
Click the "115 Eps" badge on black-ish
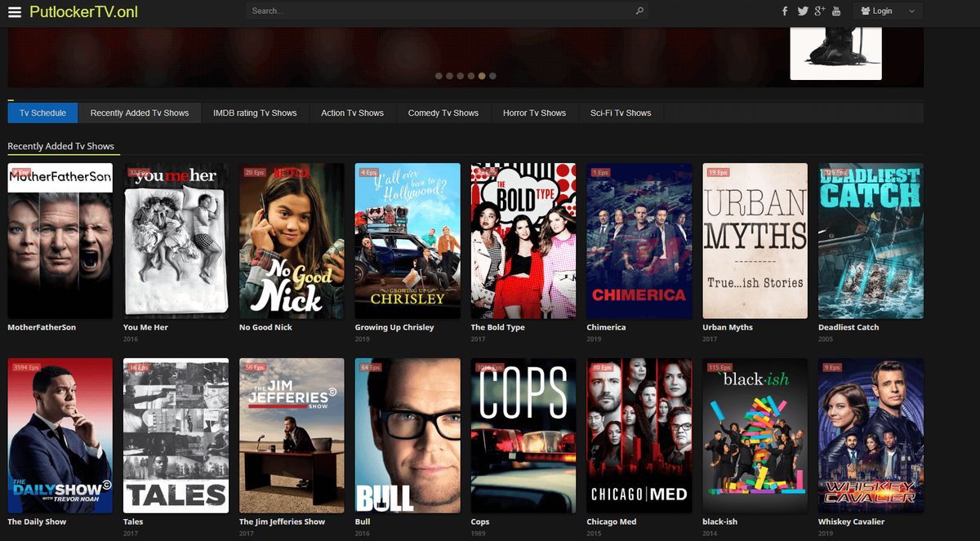719,368
